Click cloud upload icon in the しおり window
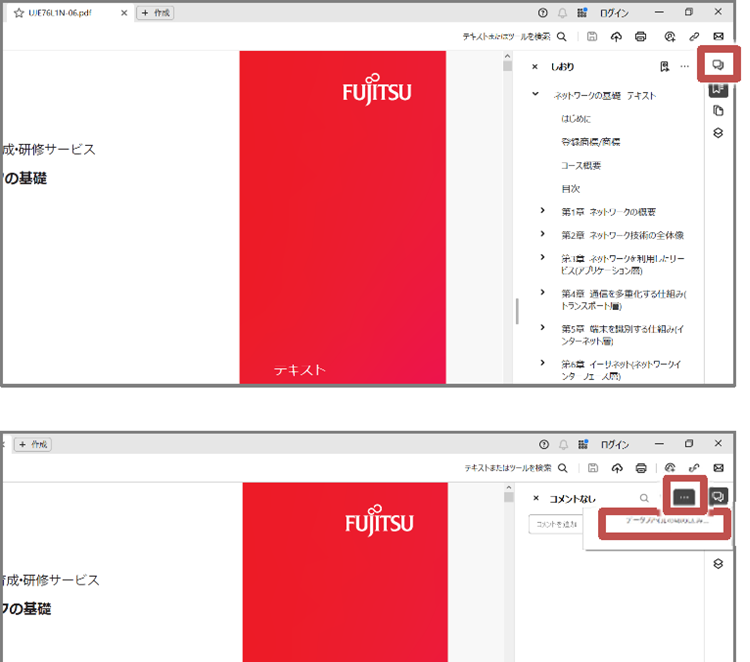The height and width of the screenshot is (662, 750). (x=616, y=36)
